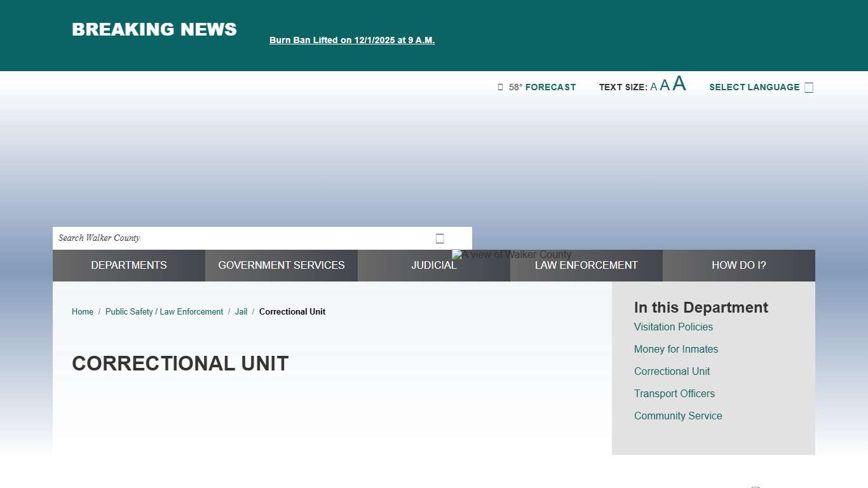Open the weather Forecast link

tap(550, 87)
